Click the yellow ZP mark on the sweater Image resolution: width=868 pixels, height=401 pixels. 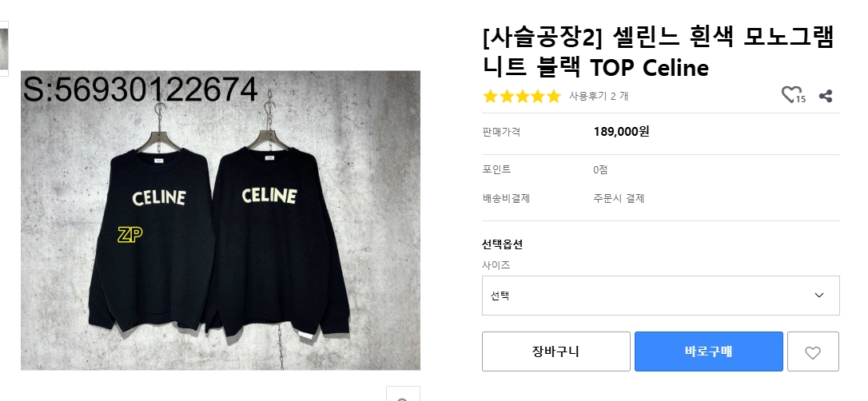(x=130, y=235)
